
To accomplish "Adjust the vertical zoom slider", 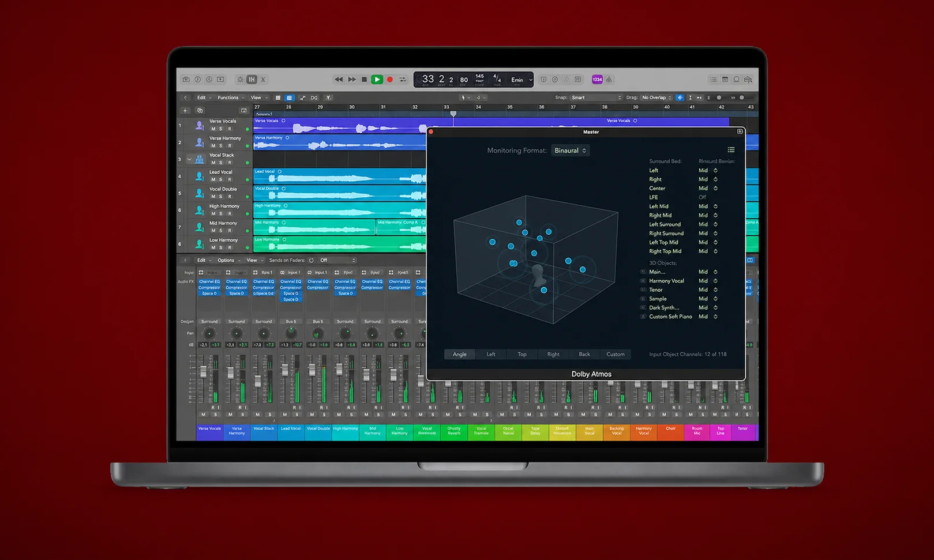I will point(719,97).
